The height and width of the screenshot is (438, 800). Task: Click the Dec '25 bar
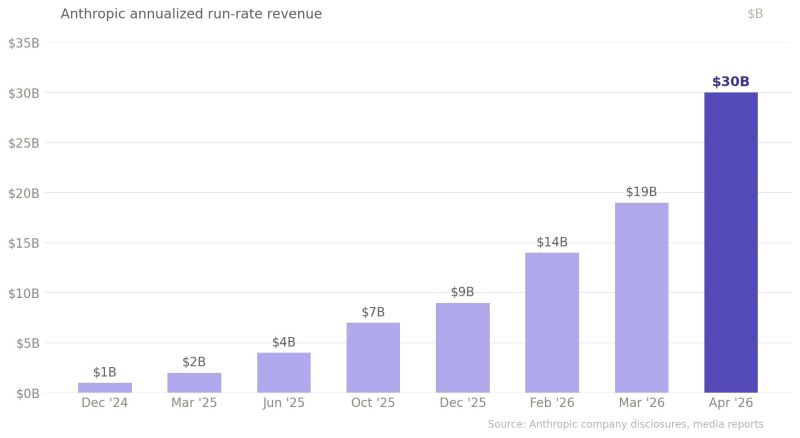[x=463, y=348]
